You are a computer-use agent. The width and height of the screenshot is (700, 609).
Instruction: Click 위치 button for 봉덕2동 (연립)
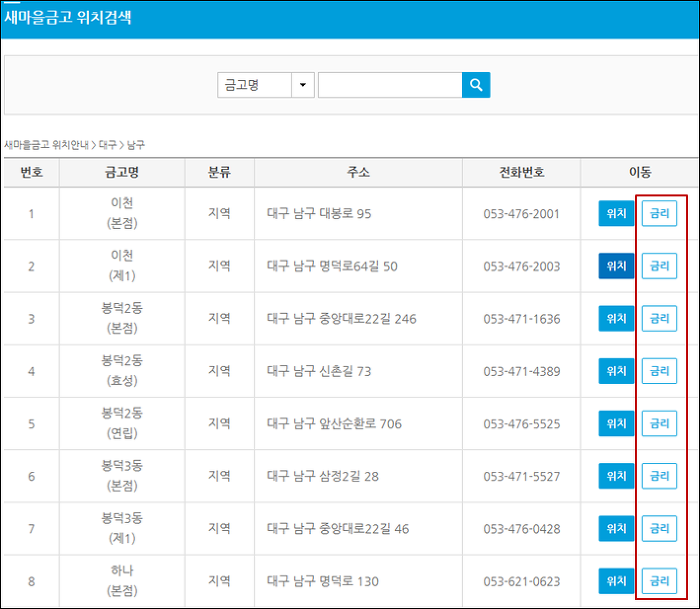point(616,424)
